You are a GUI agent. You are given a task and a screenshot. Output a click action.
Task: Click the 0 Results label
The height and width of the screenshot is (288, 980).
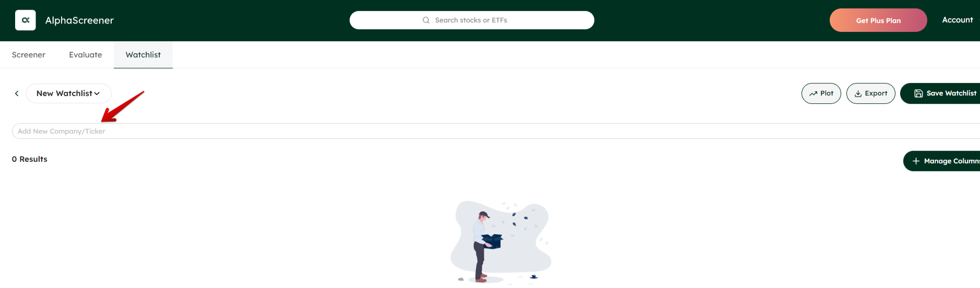(30, 159)
